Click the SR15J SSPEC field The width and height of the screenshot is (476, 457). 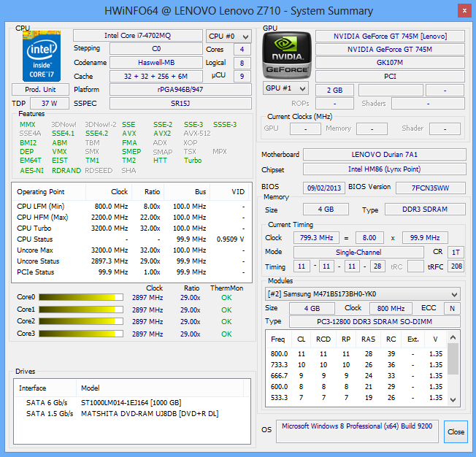coord(180,103)
